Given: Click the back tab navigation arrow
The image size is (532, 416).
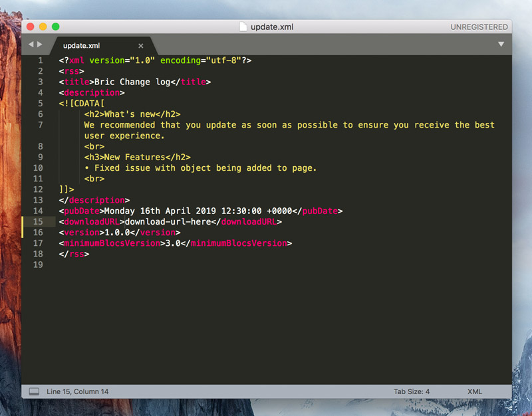Looking at the screenshot, I should pyautogui.click(x=31, y=44).
